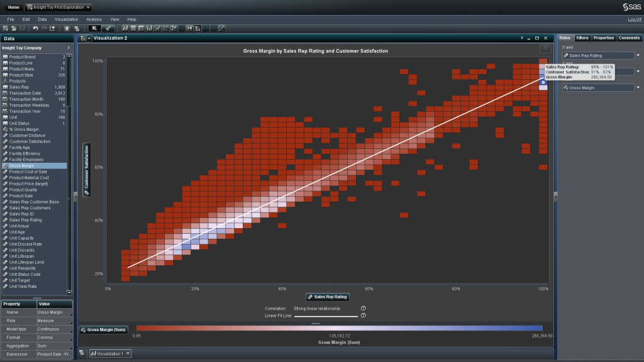The width and height of the screenshot is (644, 362).
Task: Click the vertical Customer Satisfaction axis button
Action: 87,170
